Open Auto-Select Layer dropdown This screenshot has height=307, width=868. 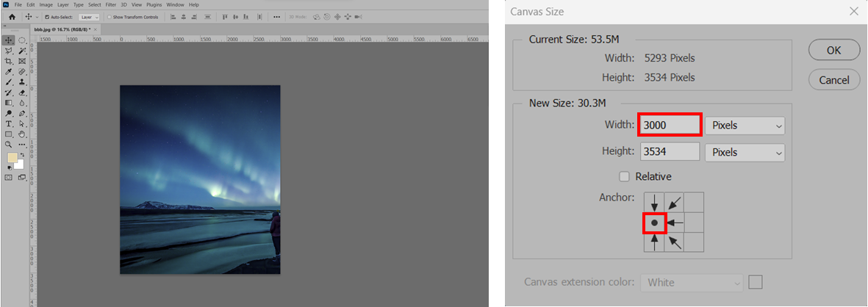coord(89,17)
